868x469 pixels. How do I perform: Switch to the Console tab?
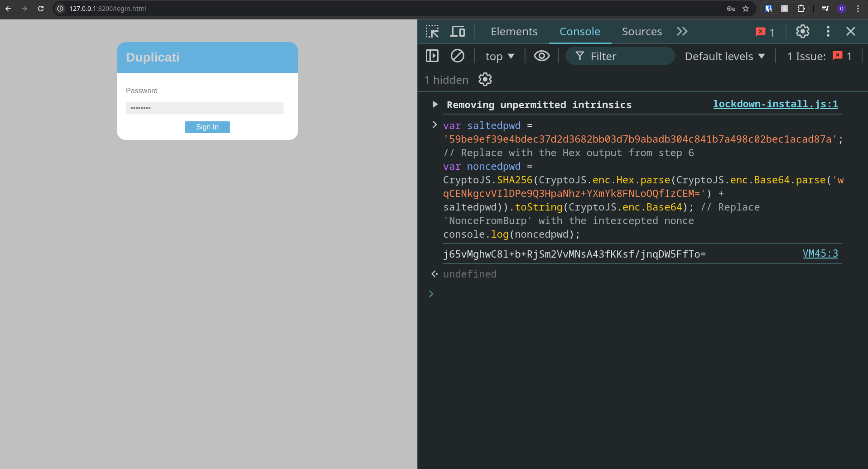580,31
